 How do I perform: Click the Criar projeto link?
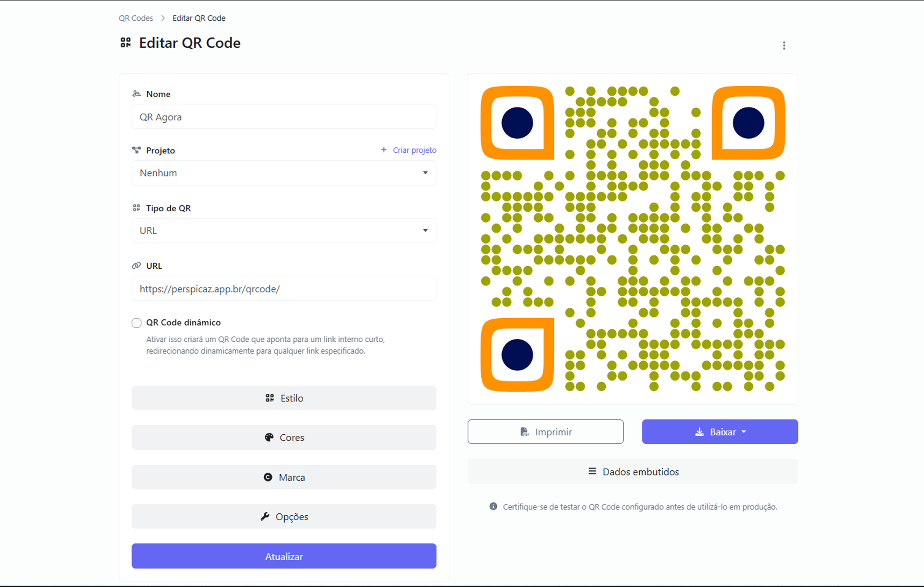[x=408, y=150]
